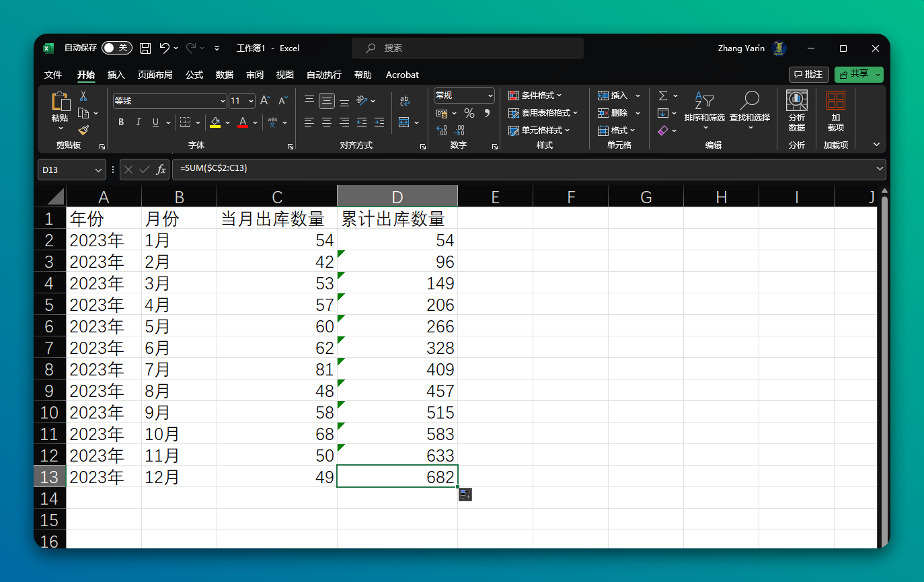Click Decrease Decimal icon
This screenshot has width=924, height=582.
(460, 131)
